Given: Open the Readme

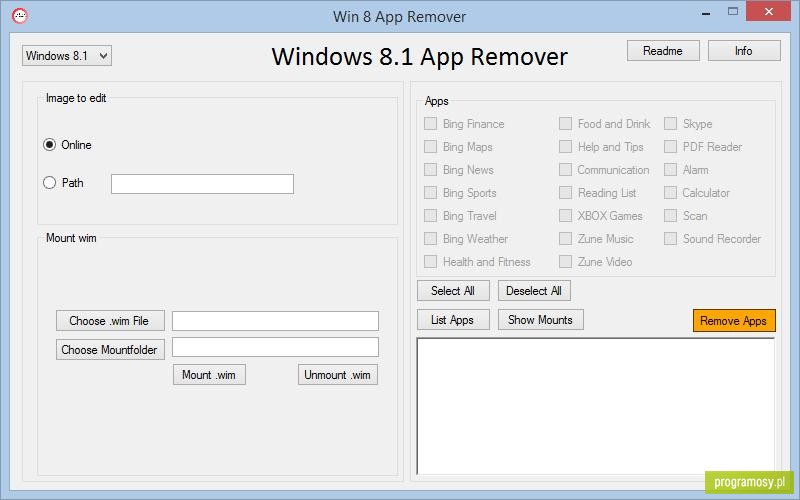Looking at the screenshot, I should tap(663, 51).
